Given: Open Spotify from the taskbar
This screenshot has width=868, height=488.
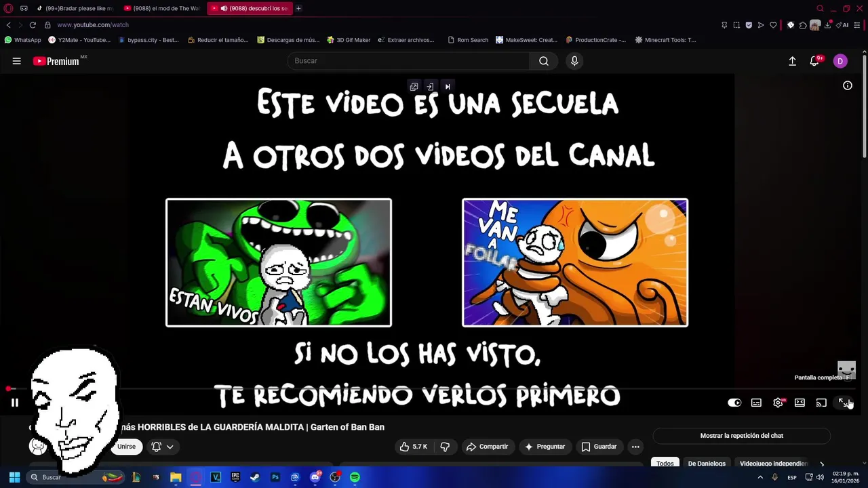Looking at the screenshot, I should point(355,477).
